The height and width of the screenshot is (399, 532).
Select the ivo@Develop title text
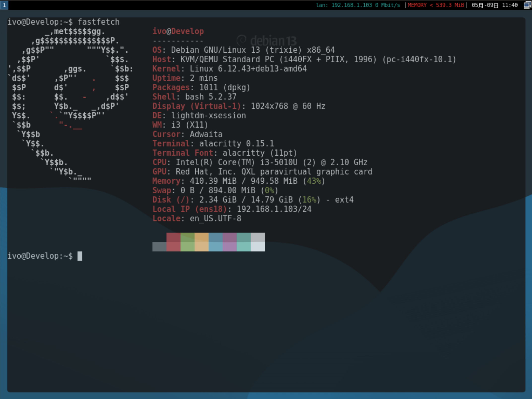(x=178, y=31)
